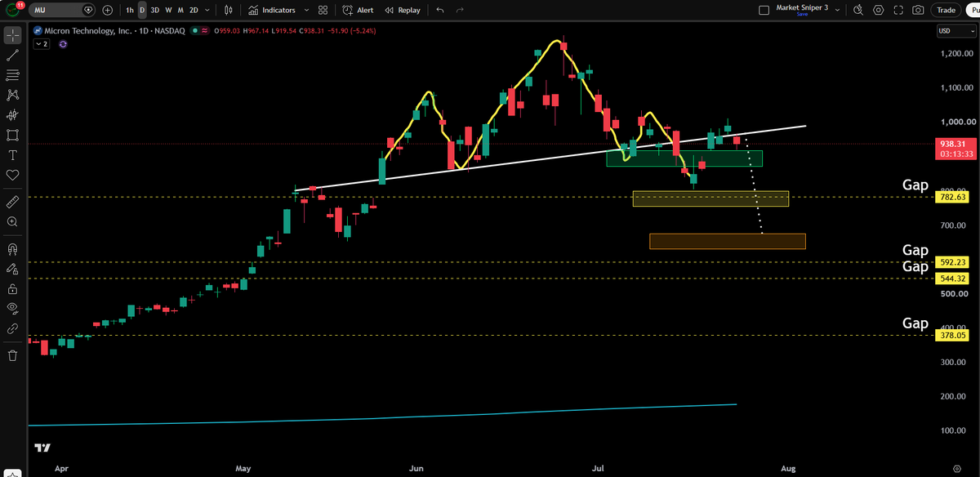
Task: Select the geometric shapes tool
Action: coord(12,136)
